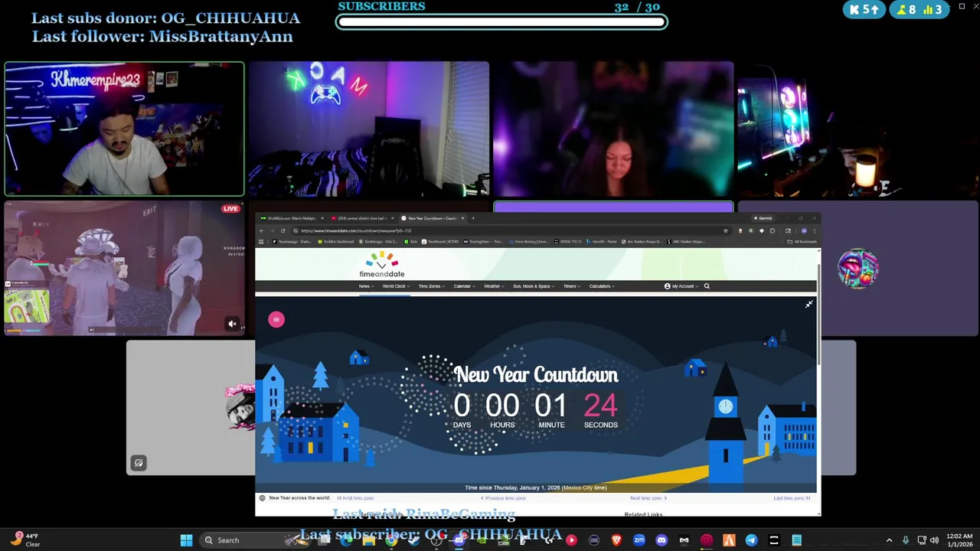The width and height of the screenshot is (980, 551).
Task: Open the All Bookmarks folder
Action: click(x=802, y=242)
